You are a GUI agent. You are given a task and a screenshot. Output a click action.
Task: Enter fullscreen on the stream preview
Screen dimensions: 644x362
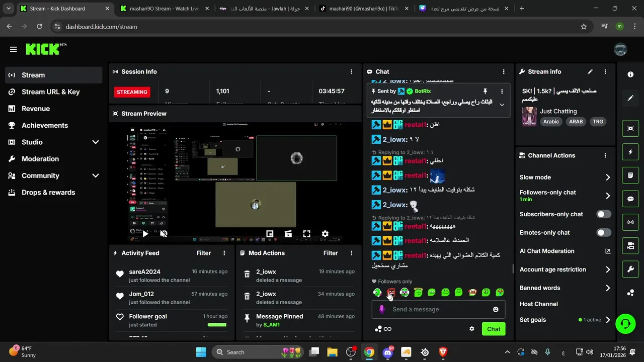click(x=306, y=234)
